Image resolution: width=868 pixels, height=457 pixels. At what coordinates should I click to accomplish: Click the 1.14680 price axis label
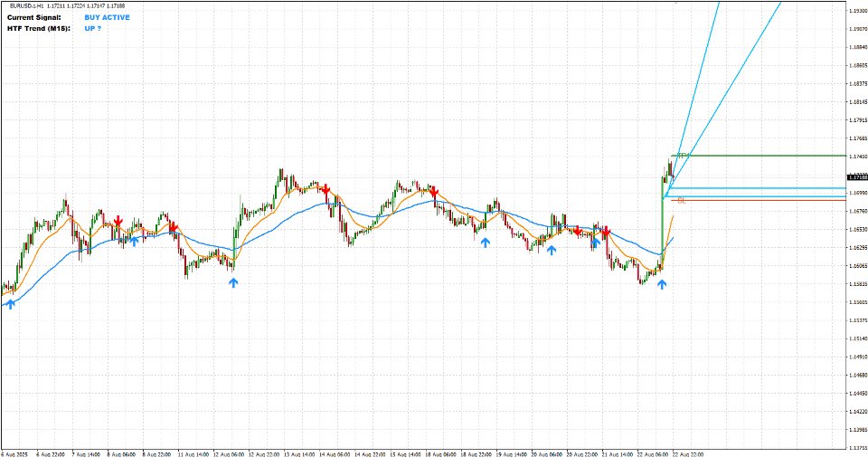click(x=857, y=375)
